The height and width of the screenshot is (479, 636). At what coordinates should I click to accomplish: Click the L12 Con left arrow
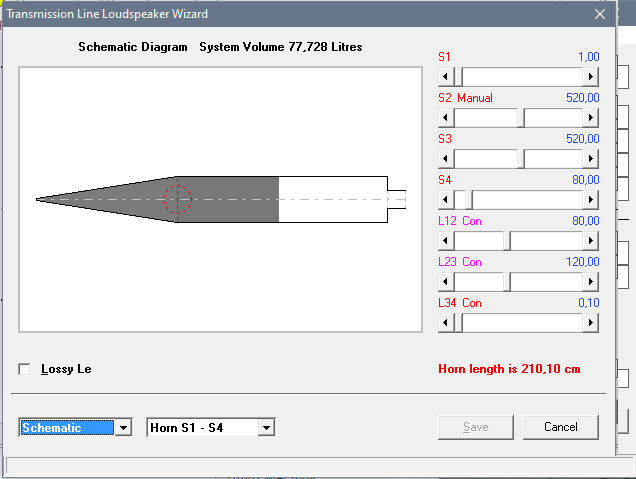(446, 240)
